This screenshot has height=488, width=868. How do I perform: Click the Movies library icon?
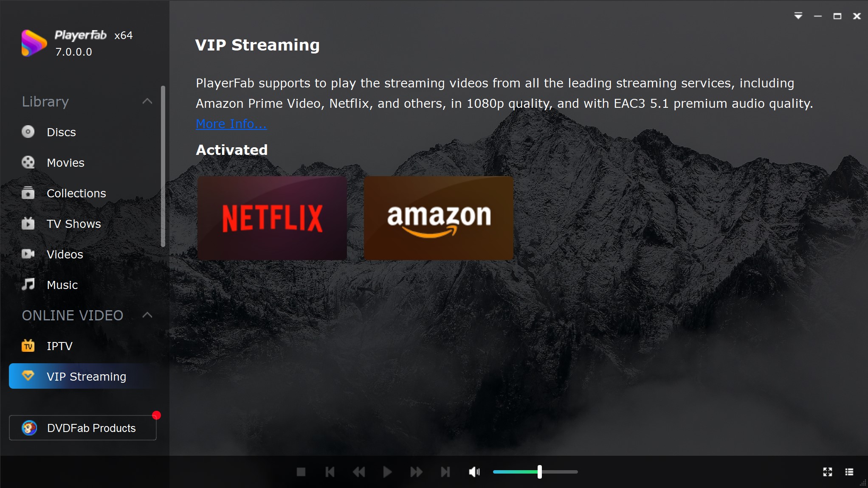[28, 162]
